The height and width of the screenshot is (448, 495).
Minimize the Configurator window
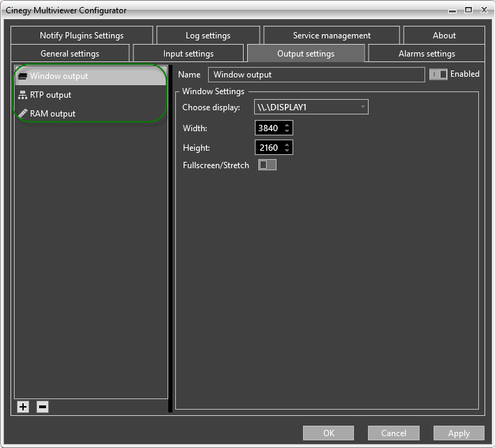(x=452, y=10)
